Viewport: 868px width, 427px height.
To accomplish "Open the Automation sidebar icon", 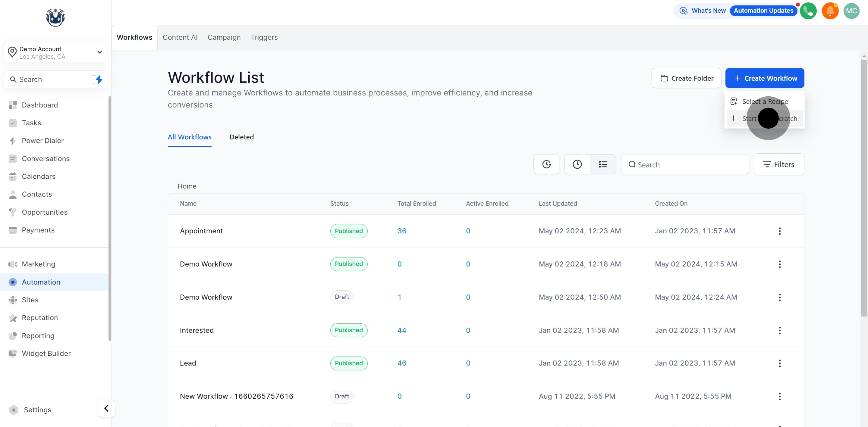I will pyautogui.click(x=13, y=282).
